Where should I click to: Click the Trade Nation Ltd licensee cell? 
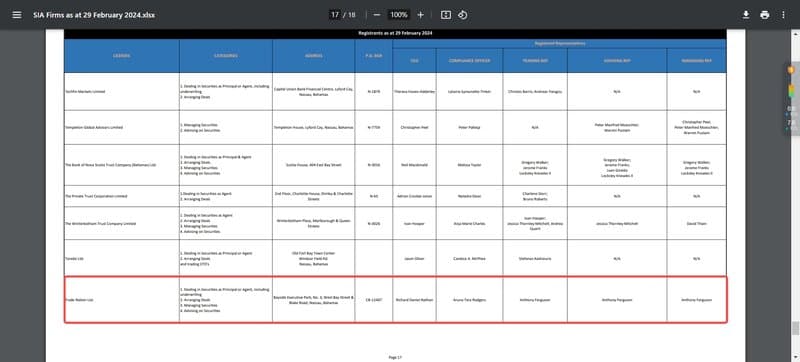(x=121, y=299)
